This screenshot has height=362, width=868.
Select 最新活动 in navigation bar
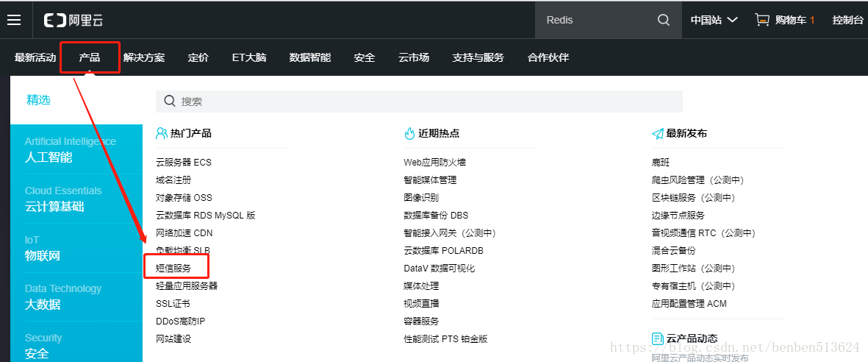[35, 57]
